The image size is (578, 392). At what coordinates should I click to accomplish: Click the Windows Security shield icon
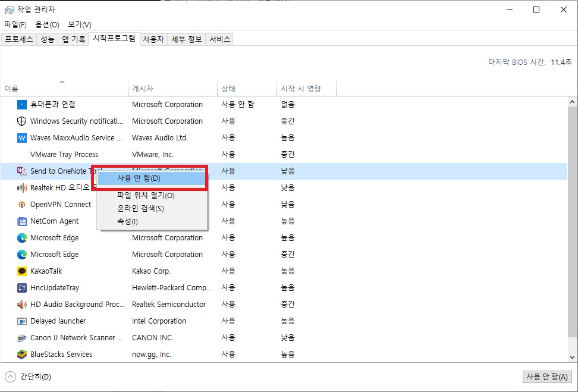click(22, 121)
